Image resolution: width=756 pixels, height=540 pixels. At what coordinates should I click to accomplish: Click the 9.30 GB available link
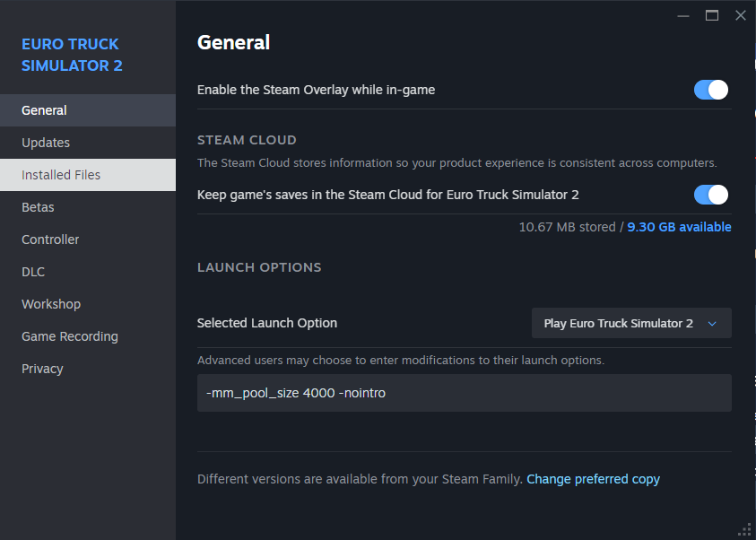click(679, 227)
